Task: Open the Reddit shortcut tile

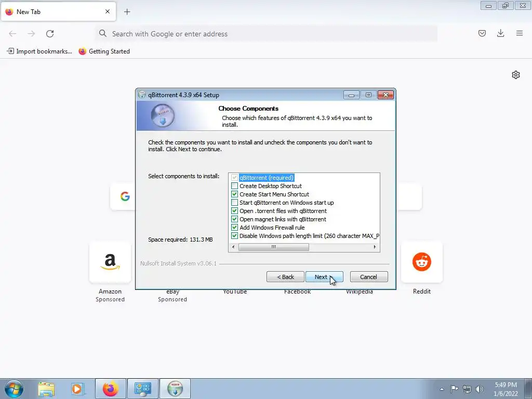Action: tap(422, 262)
